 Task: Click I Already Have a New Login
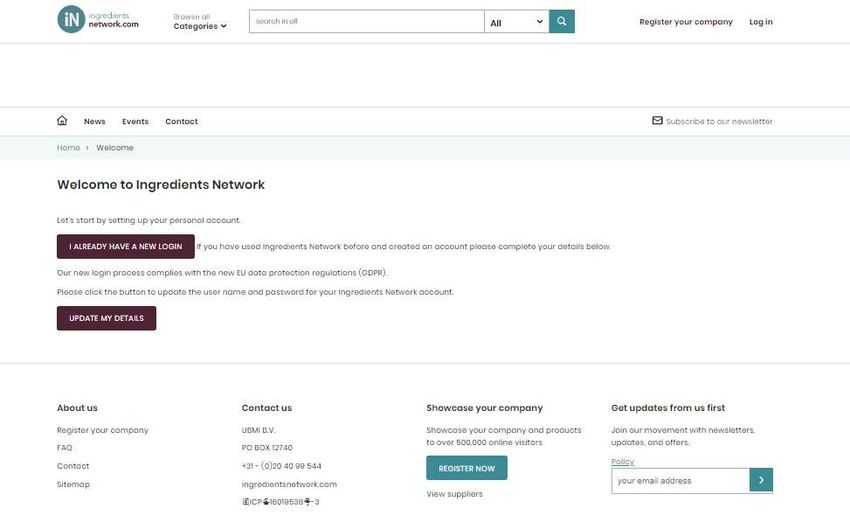click(126, 247)
